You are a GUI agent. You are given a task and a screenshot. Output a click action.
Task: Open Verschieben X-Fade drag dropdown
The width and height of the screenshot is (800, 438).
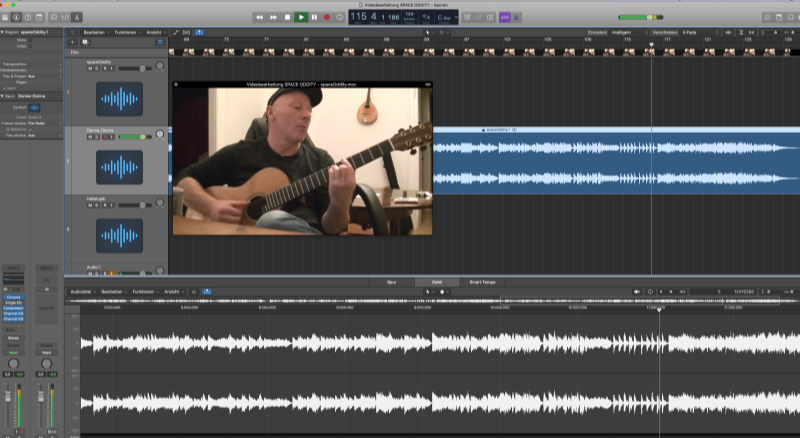pos(699,33)
